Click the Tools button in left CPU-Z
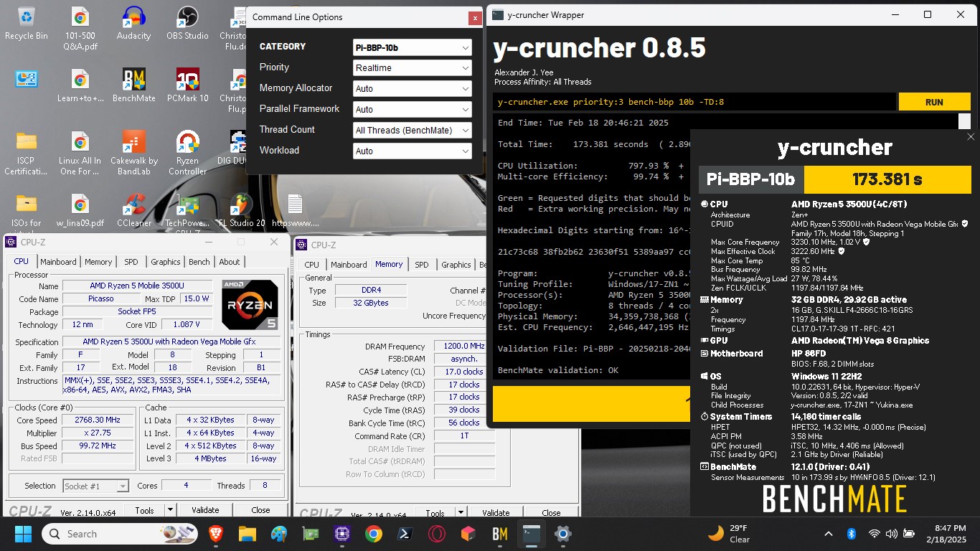Image resolution: width=980 pixels, height=551 pixels. pyautogui.click(x=144, y=510)
